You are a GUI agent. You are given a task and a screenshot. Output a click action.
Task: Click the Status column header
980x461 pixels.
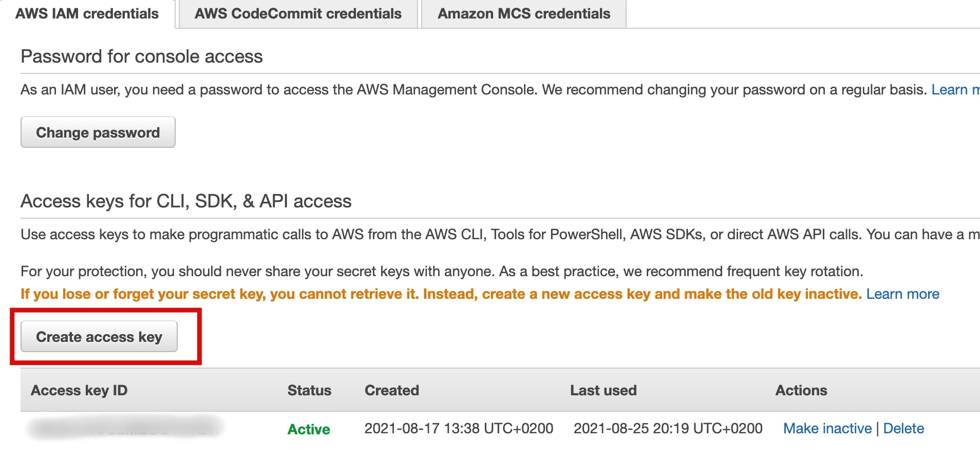309,391
